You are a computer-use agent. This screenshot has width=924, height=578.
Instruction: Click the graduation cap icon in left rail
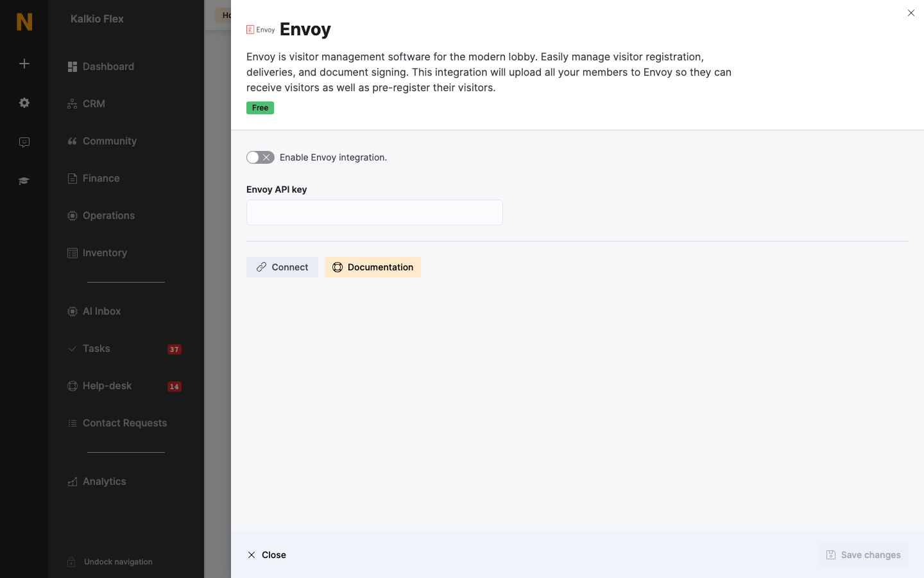pyautogui.click(x=24, y=181)
